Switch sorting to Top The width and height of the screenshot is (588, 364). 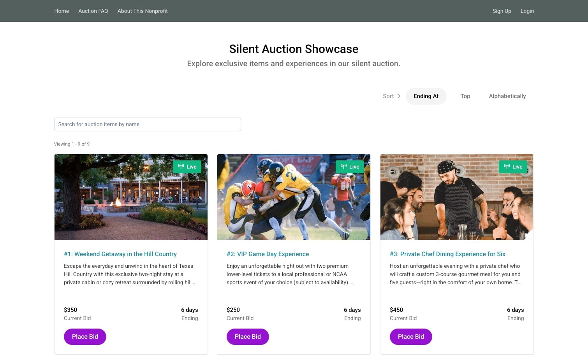[x=465, y=96]
